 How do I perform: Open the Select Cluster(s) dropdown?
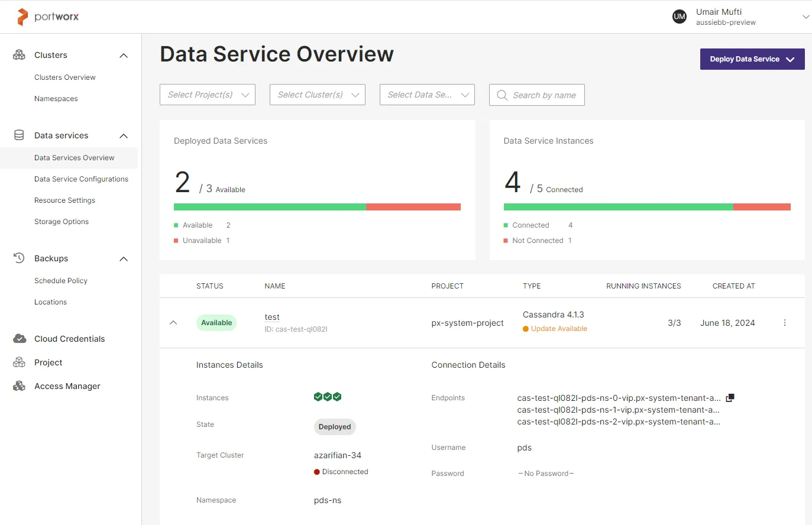click(318, 95)
